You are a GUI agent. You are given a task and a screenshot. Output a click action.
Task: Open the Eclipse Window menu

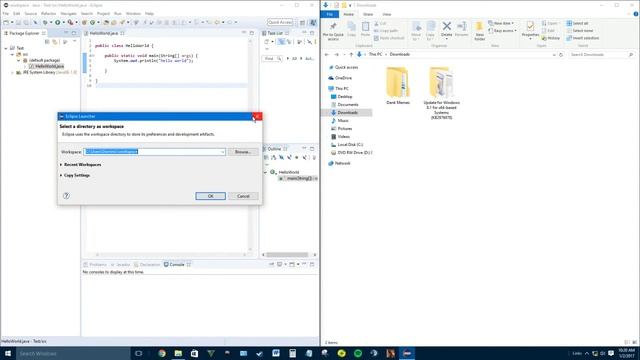[133, 13]
